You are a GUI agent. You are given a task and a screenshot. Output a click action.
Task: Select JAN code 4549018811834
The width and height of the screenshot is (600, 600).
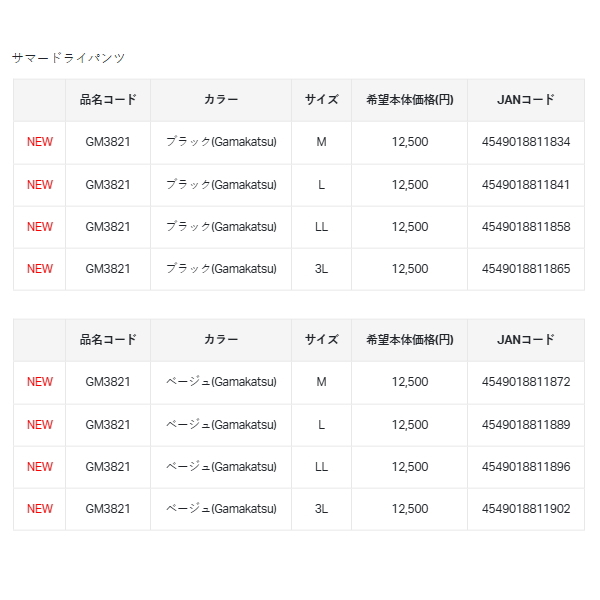[x=526, y=142]
